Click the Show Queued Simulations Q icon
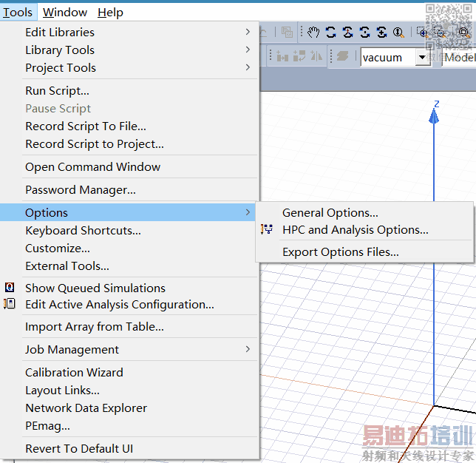 (x=10, y=287)
